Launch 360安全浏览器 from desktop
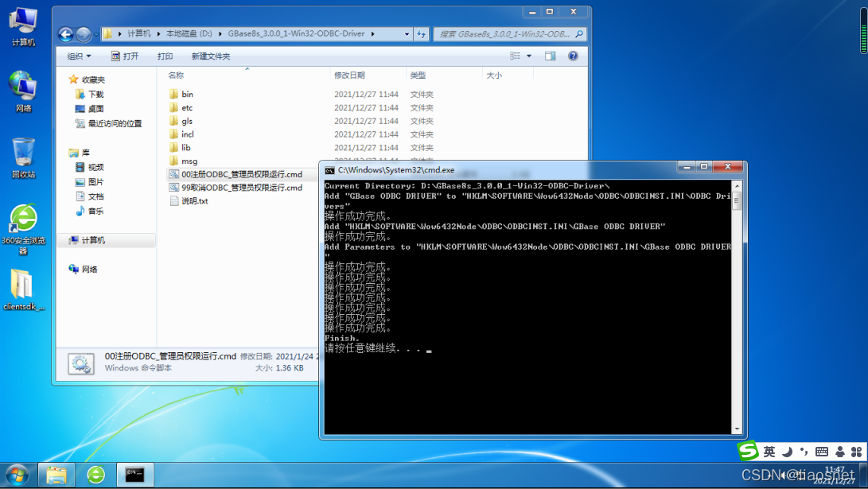Viewport: 868px width, 489px height. point(23,228)
